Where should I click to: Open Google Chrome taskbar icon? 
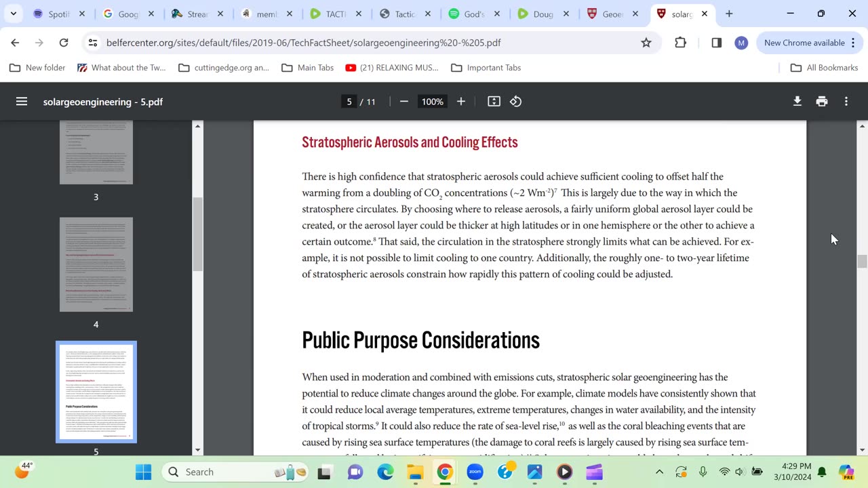445,472
